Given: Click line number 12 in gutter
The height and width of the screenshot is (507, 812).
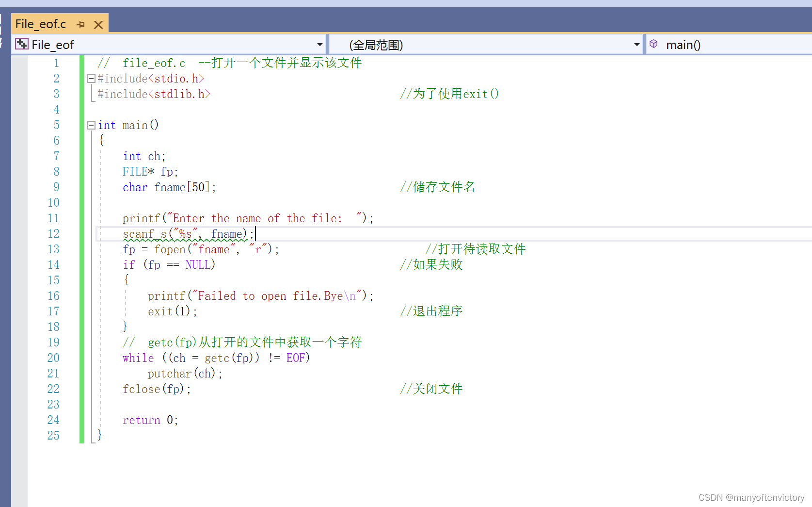Looking at the screenshot, I should [53, 234].
